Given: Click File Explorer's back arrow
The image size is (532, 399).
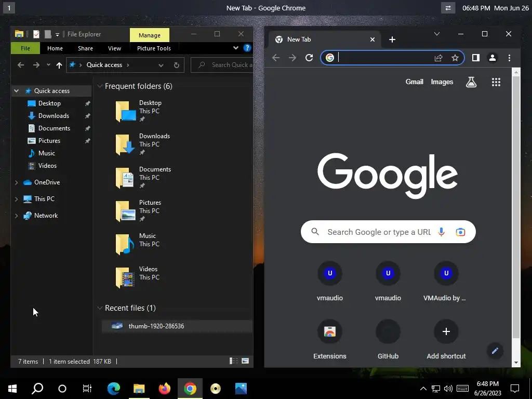Looking at the screenshot, I should click(x=21, y=65).
